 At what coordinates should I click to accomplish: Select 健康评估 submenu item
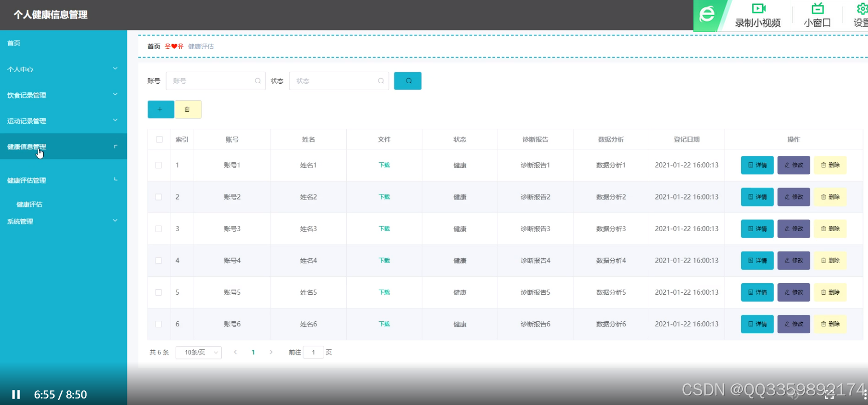coord(30,205)
